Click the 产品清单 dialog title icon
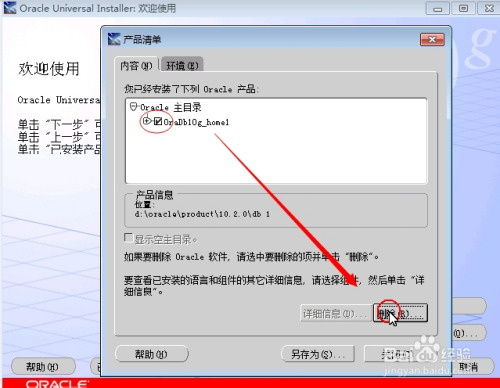The width and height of the screenshot is (500, 388). pyautogui.click(x=114, y=39)
